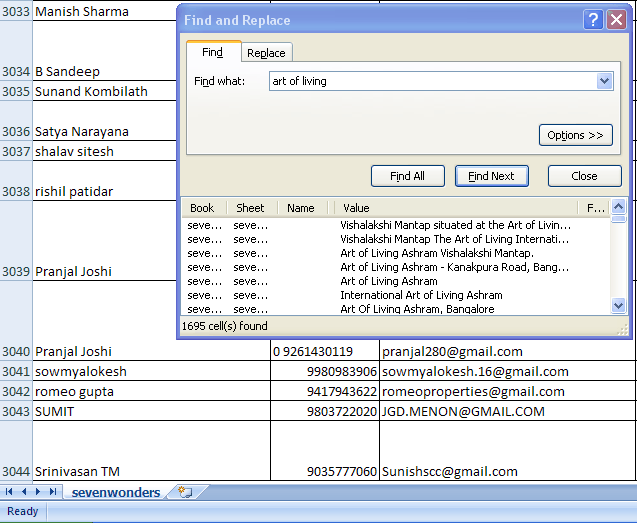The height and width of the screenshot is (523, 637).
Task: Click the Find what text field
Action: pyautogui.click(x=430, y=81)
